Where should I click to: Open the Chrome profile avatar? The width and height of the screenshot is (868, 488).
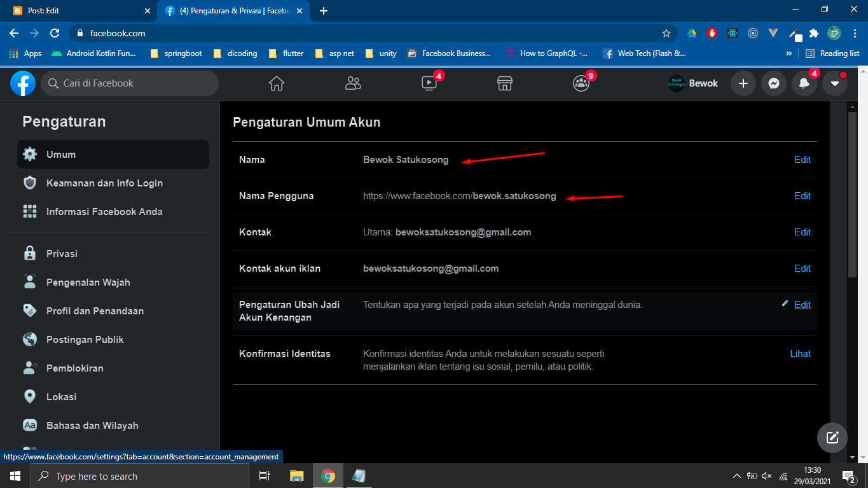click(x=834, y=33)
